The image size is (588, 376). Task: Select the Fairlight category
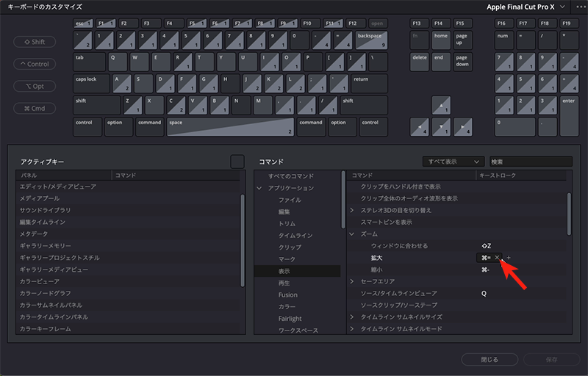290,319
